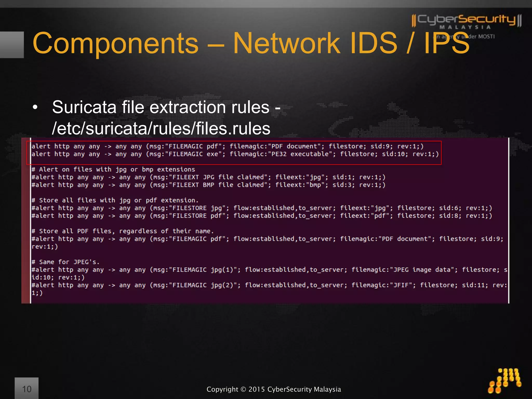Click the slide title 'Components – Network IDS / IPS'
This screenshot has height=399, width=532.
251,44
